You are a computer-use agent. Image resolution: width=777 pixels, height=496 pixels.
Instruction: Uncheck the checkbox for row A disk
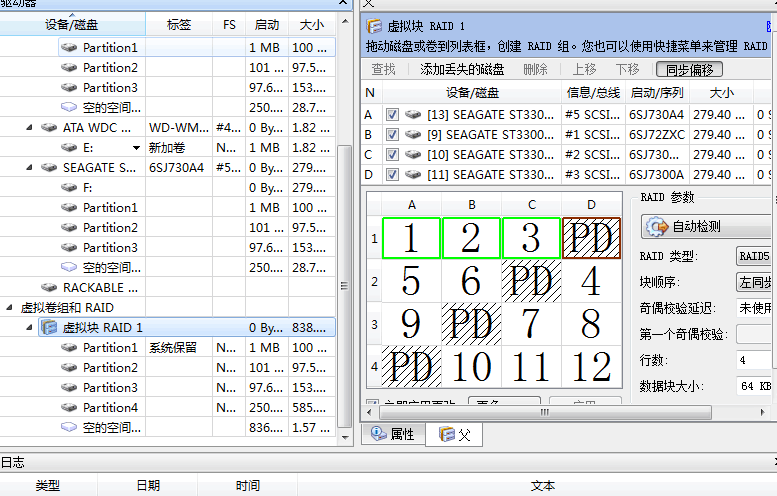393,115
